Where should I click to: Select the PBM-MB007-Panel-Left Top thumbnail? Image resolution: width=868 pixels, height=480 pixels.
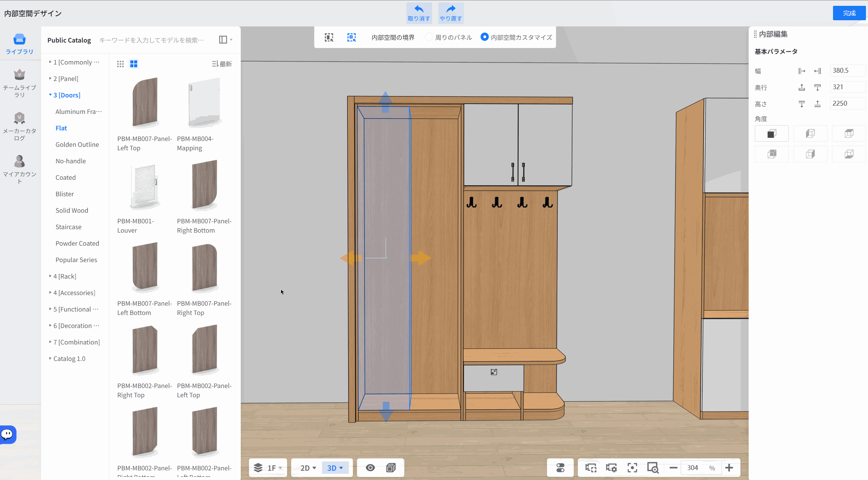pos(145,102)
